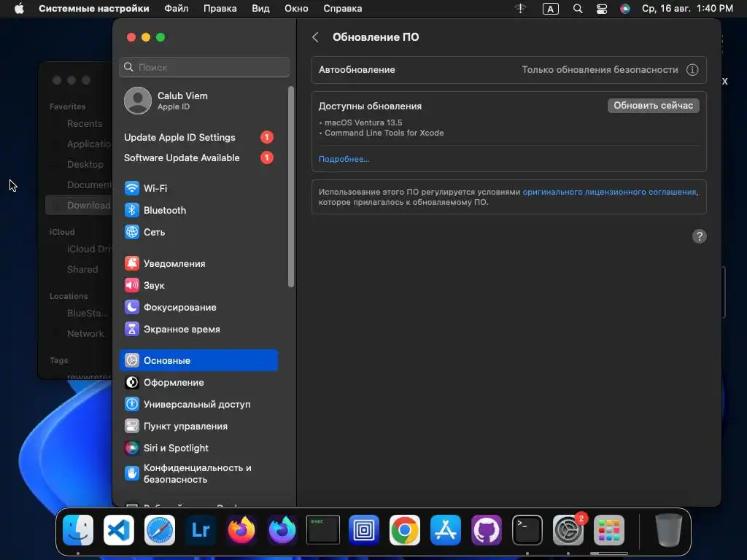The image size is (747, 560).
Task: Open Control Center in menu bar
Action: (x=602, y=9)
